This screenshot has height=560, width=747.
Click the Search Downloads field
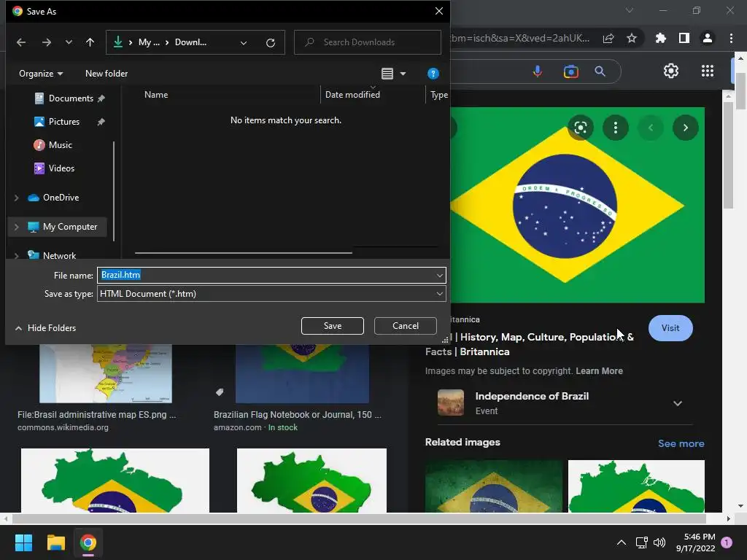coord(368,42)
